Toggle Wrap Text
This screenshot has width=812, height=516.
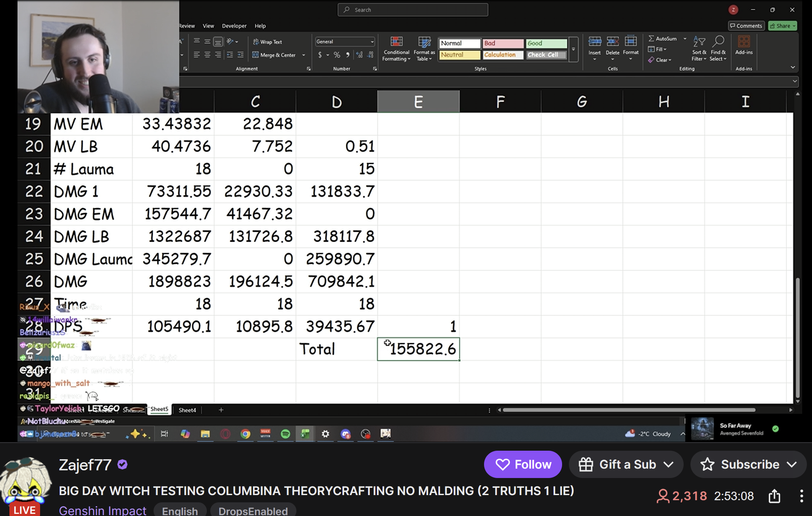point(267,42)
